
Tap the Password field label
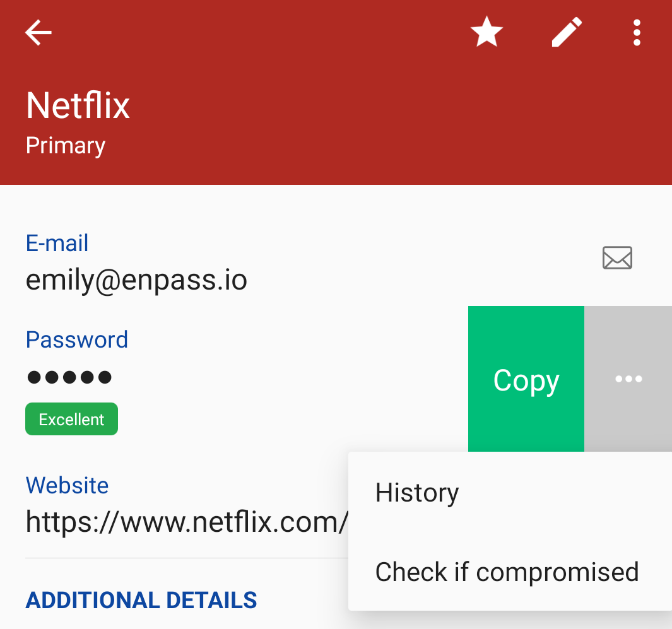pyautogui.click(x=77, y=339)
